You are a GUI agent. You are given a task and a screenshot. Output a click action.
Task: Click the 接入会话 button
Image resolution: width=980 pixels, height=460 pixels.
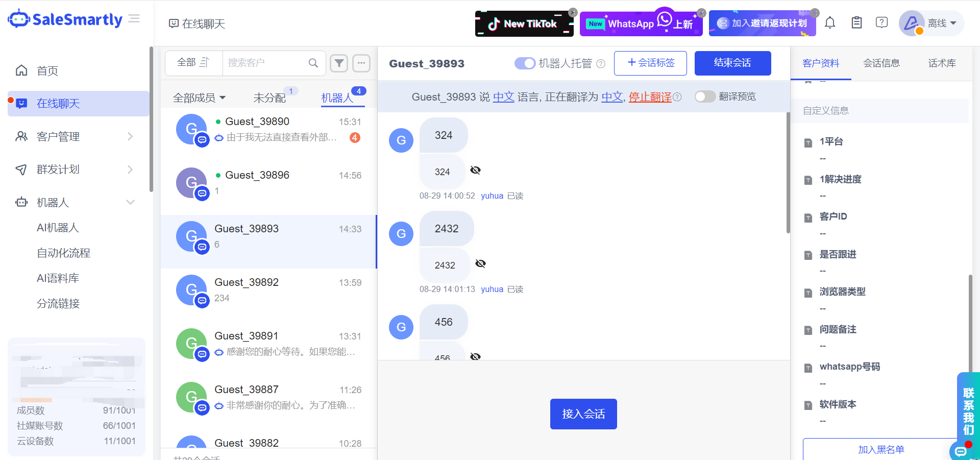pyautogui.click(x=583, y=414)
